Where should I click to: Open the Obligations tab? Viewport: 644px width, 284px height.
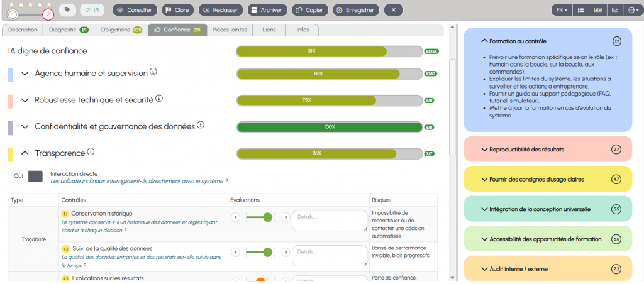[121, 30]
